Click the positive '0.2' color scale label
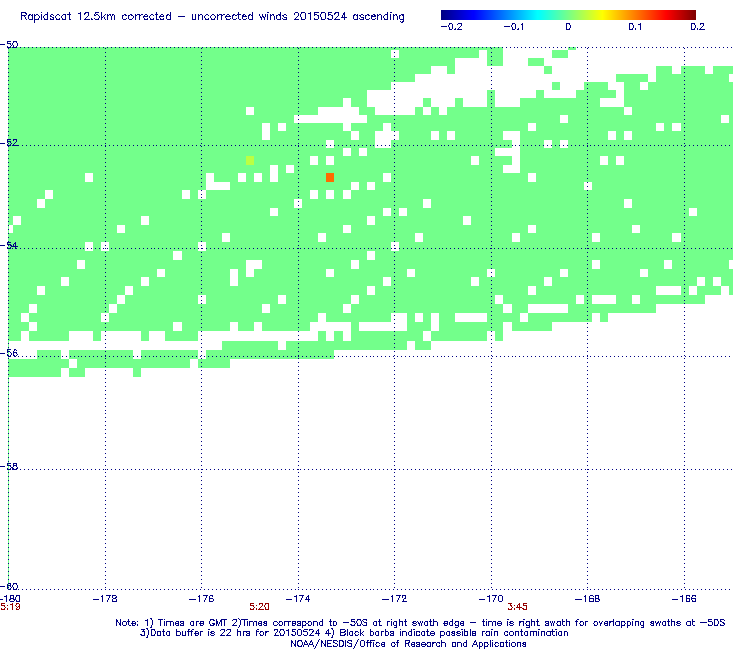Viewport: 740px width, 650px height. 698,27
